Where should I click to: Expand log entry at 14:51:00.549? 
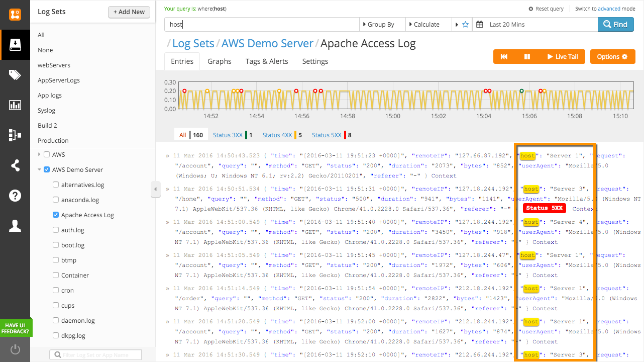[x=168, y=222]
